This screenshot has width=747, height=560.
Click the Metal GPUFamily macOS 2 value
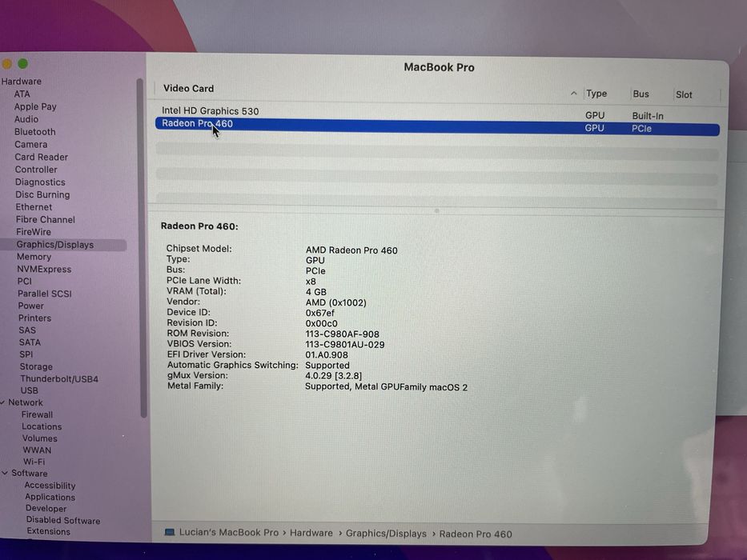click(386, 386)
